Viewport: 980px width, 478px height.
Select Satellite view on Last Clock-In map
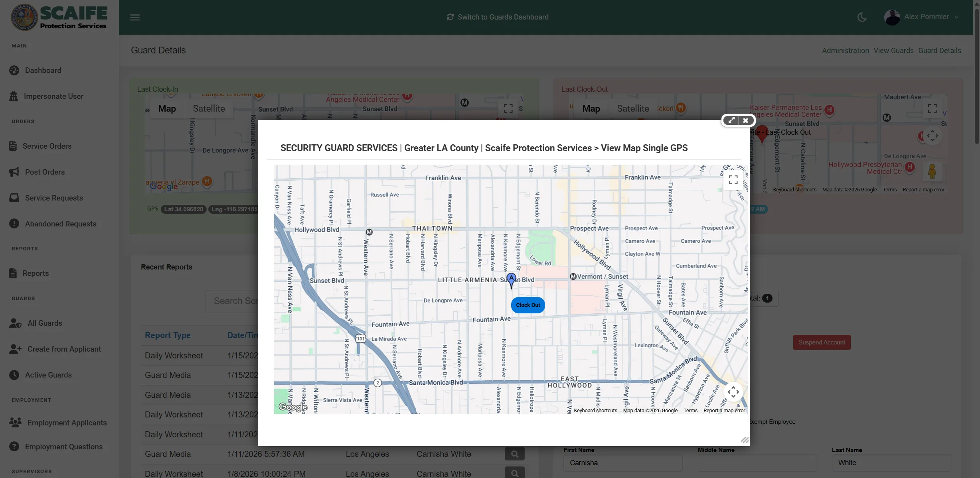click(209, 109)
